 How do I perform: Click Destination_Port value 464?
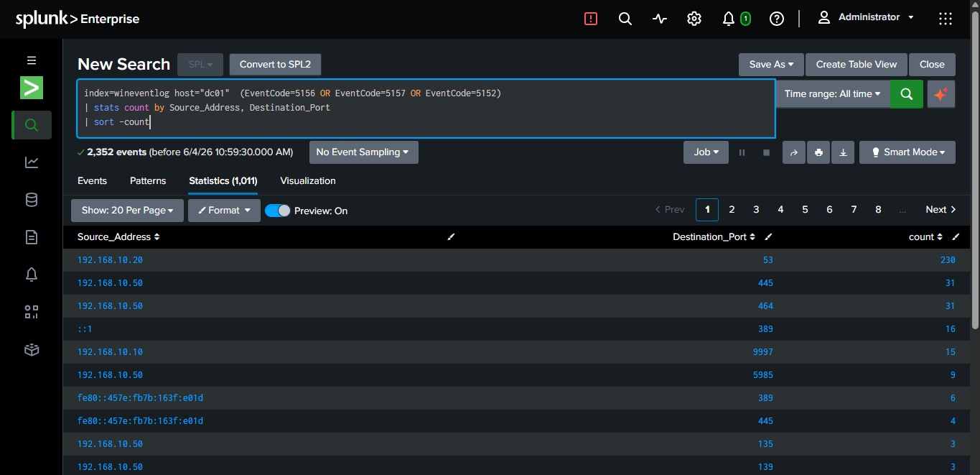(x=765, y=306)
